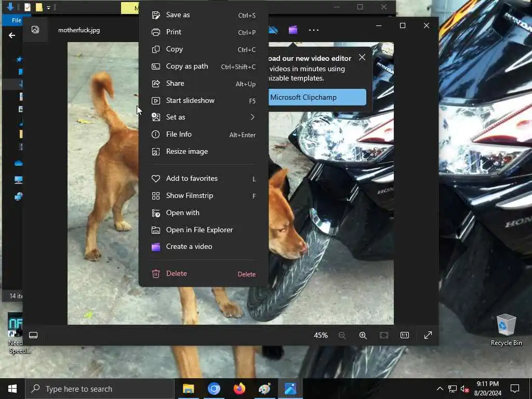This screenshot has height=399, width=532.
Task: Select Network icon in Explorer sidebar
Action: tap(19, 196)
